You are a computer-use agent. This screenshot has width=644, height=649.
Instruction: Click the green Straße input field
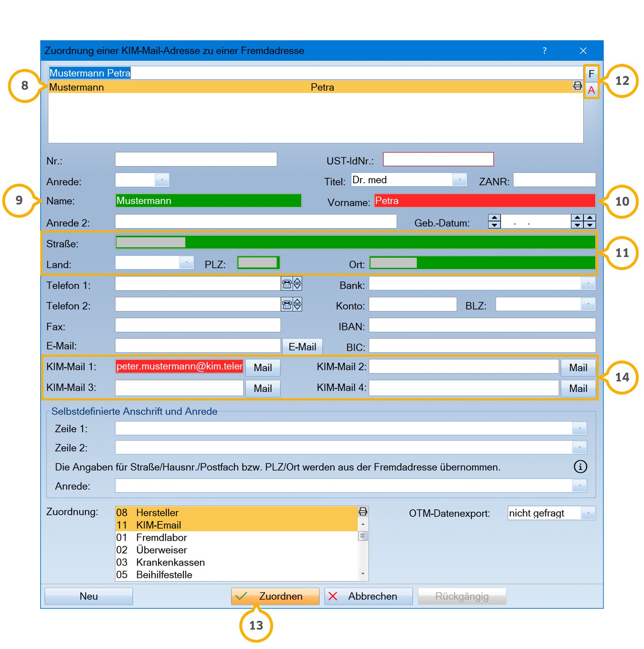pyautogui.click(x=356, y=242)
